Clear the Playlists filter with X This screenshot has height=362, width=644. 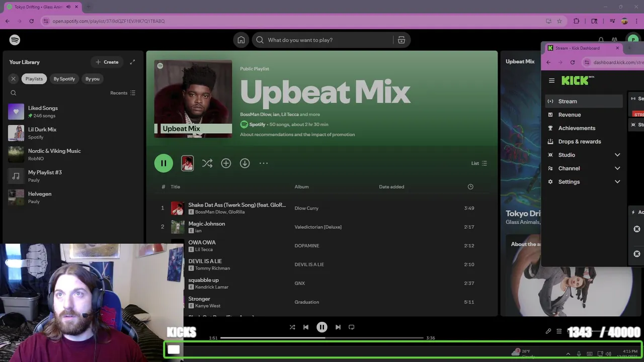tap(14, 78)
